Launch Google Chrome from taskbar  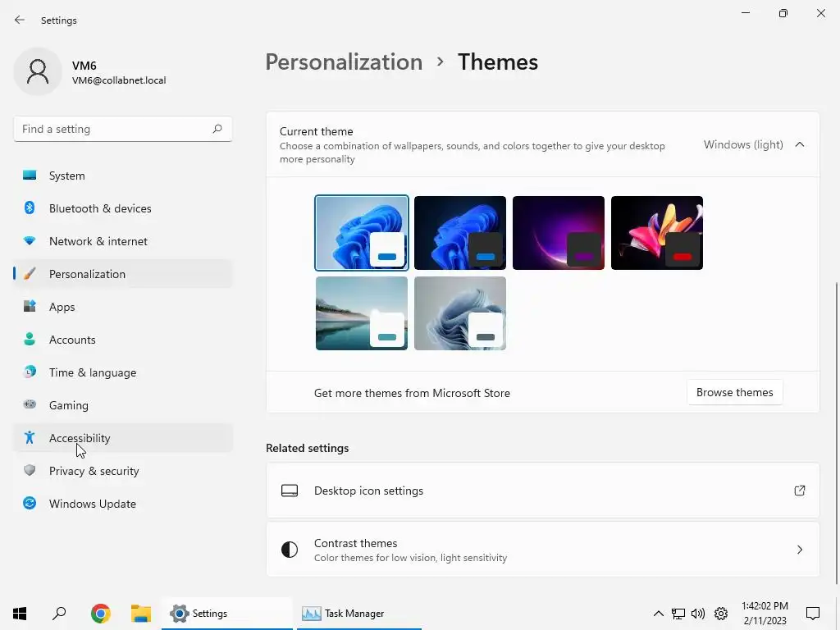tap(101, 613)
